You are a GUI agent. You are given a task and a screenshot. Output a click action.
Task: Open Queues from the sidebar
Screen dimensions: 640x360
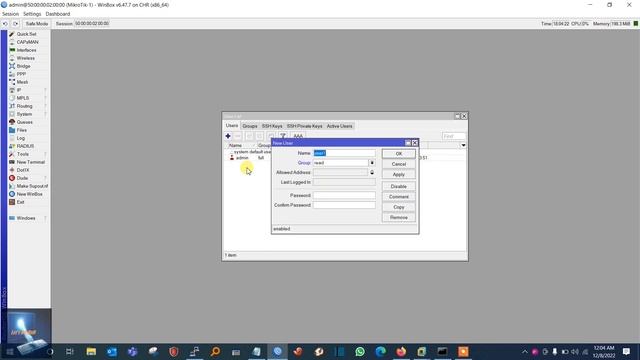[x=24, y=122]
